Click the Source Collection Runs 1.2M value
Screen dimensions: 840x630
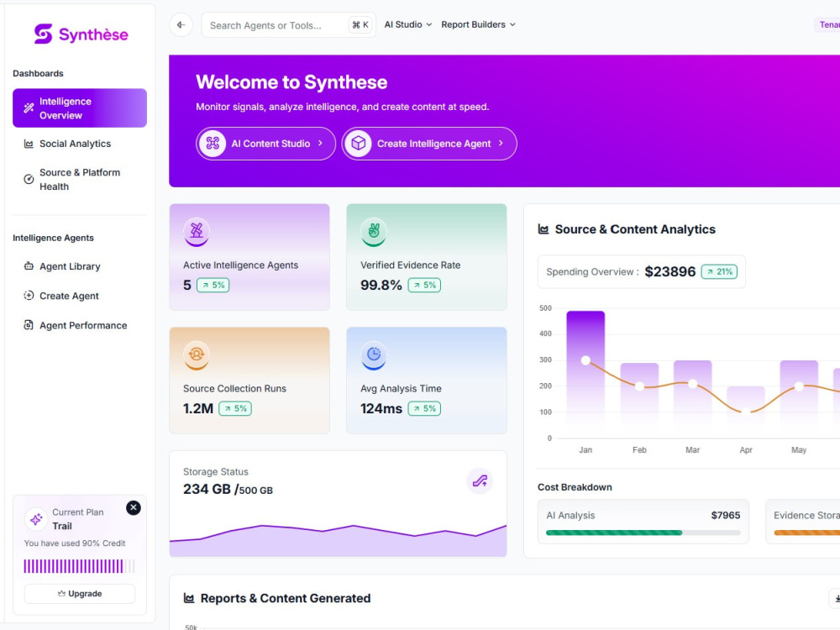tap(198, 409)
